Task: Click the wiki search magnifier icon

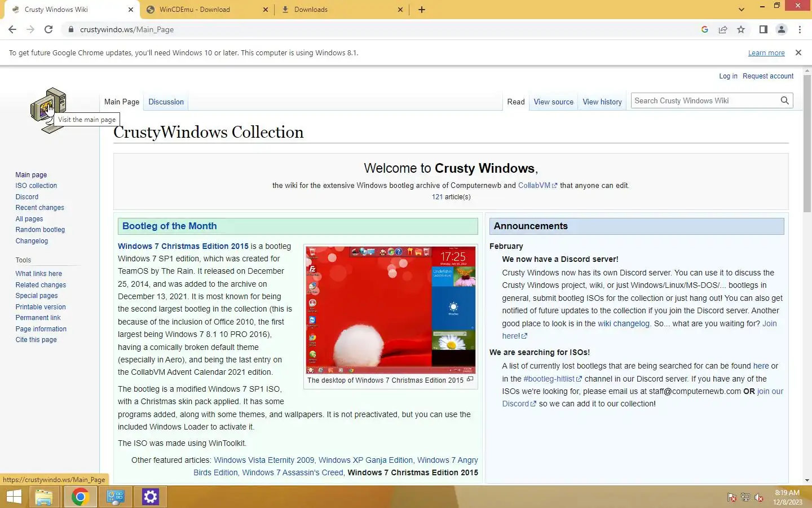Action: [784, 100]
